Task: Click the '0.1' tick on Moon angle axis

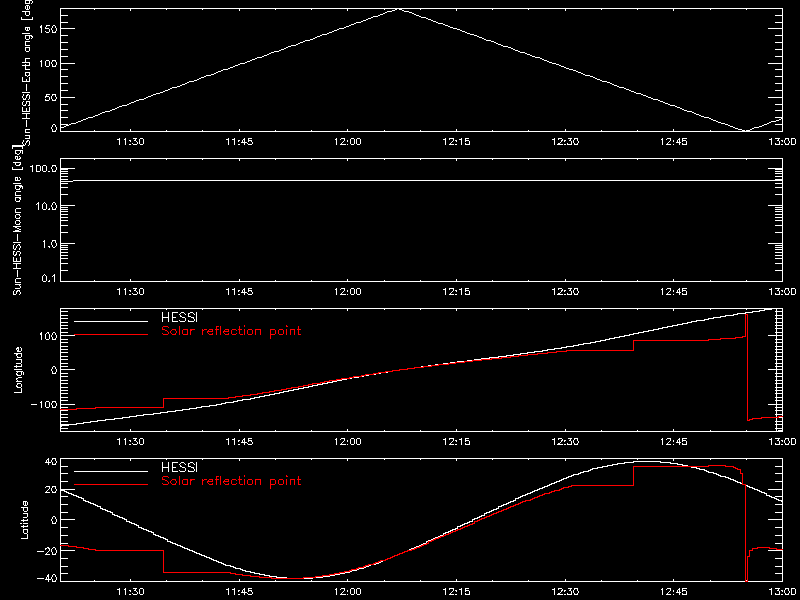Action: tap(48, 279)
